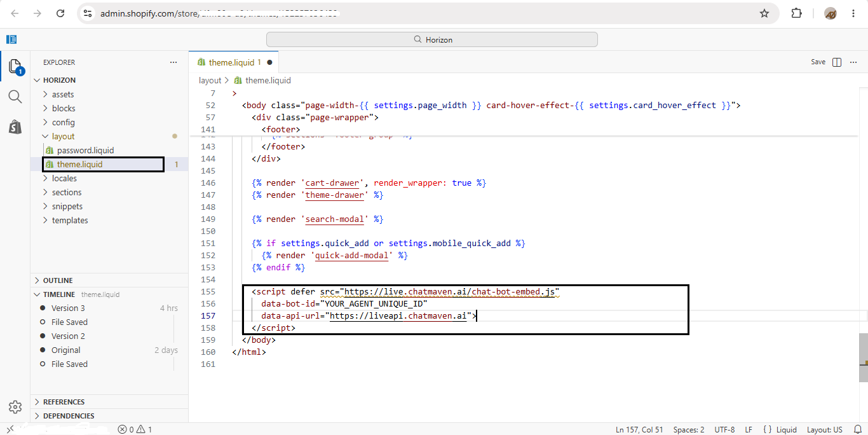Click Ln 157, Col 51 status item
The width and height of the screenshot is (868, 435).
pos(639,429)
